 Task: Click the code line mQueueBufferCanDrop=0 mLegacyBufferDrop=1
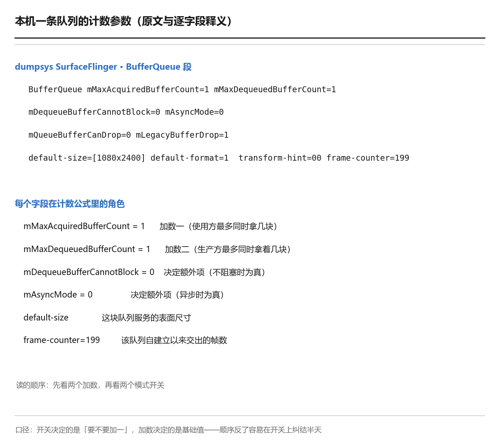[128, 135]
